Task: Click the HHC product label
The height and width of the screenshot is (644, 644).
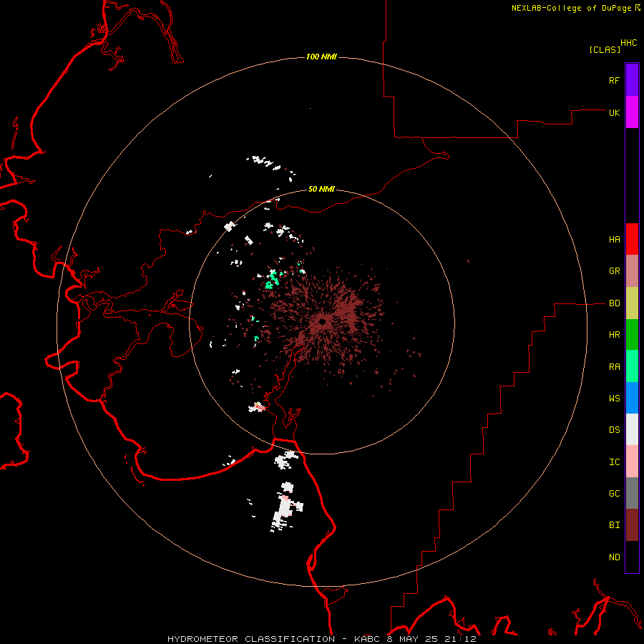Action: click(629, 43)
